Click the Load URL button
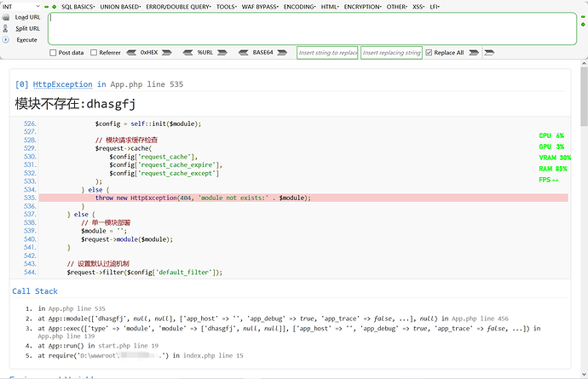This screenshot has height=379, width=588. pos(27,17)
